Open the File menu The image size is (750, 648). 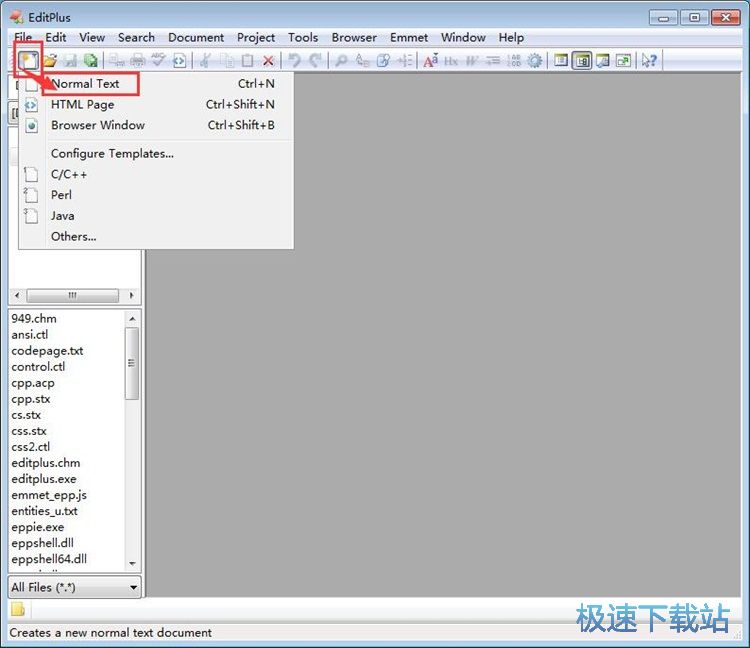(23, 37)
